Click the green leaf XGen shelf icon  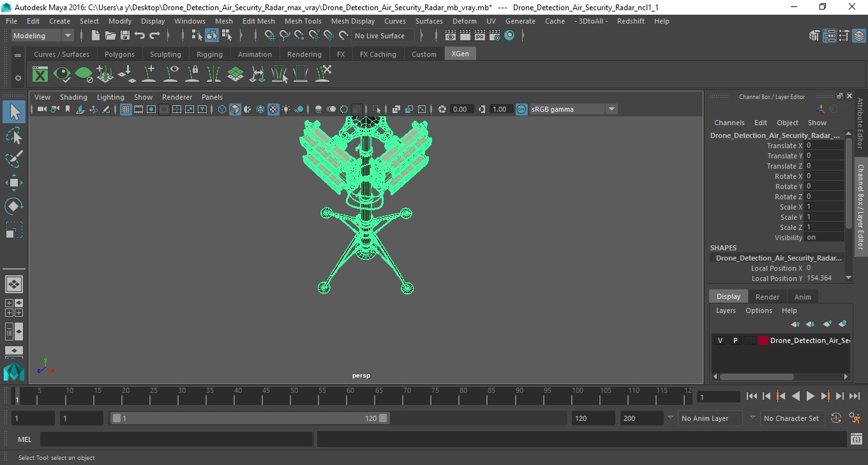coord(84,74)
